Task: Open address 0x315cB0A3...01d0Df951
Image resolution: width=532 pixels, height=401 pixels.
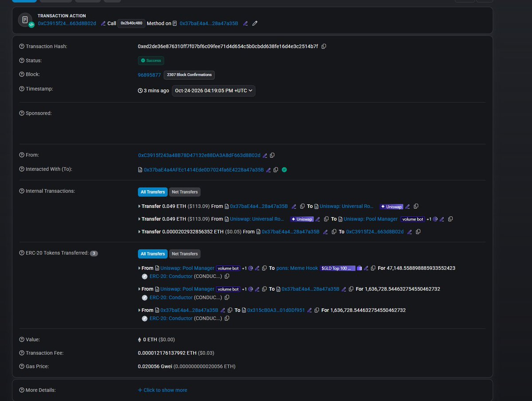Action: pyautogui.click(x=276, y=311)
